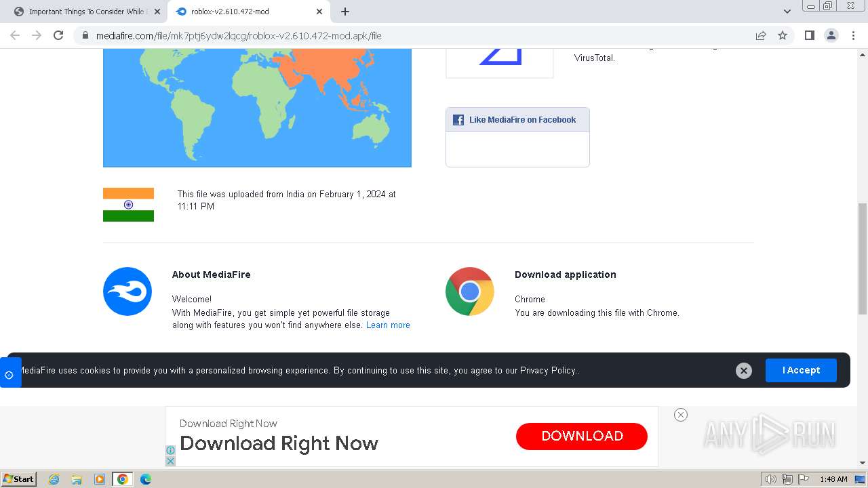868x488 pixels.
Task: Close the bottom advertisement
Action: (x=681, y=415)
